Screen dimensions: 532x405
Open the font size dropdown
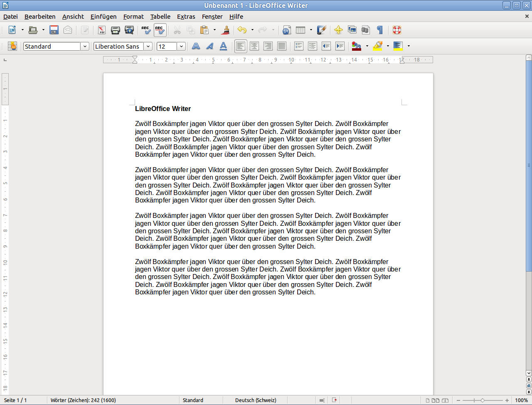click(181, 46)
